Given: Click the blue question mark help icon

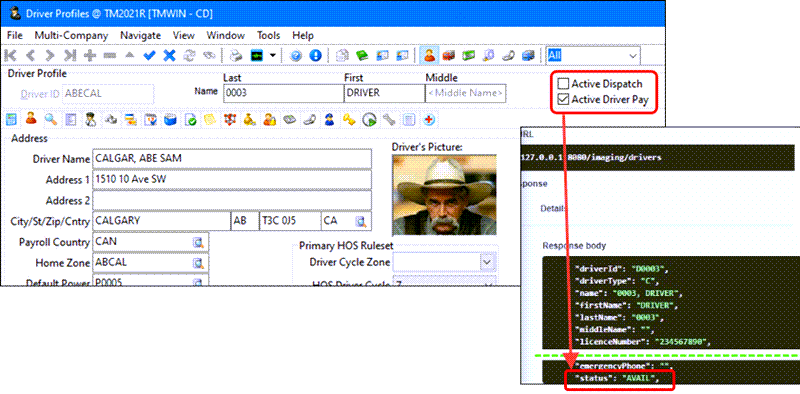Looking at the screenshot, I should click(295, 56).
